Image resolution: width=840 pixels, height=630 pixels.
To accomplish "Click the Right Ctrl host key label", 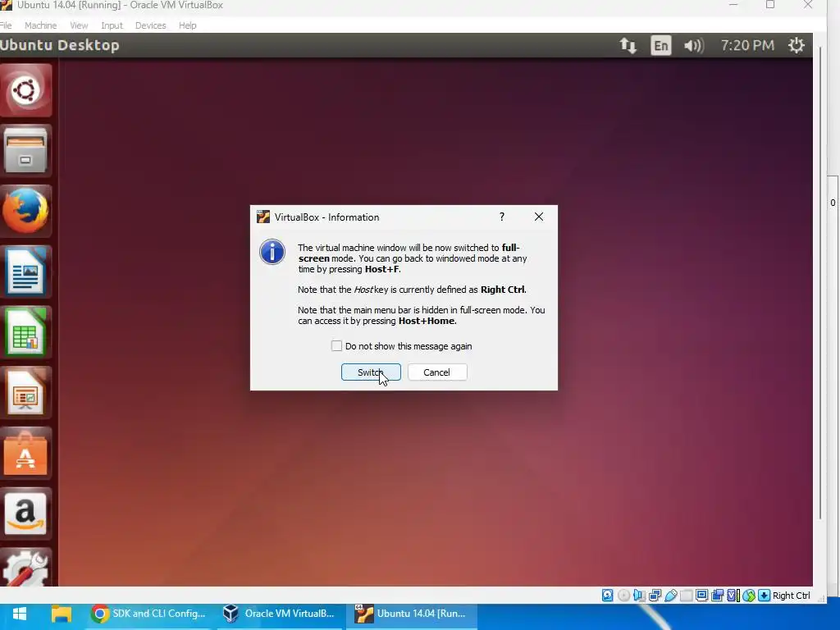I will [792, 596].
